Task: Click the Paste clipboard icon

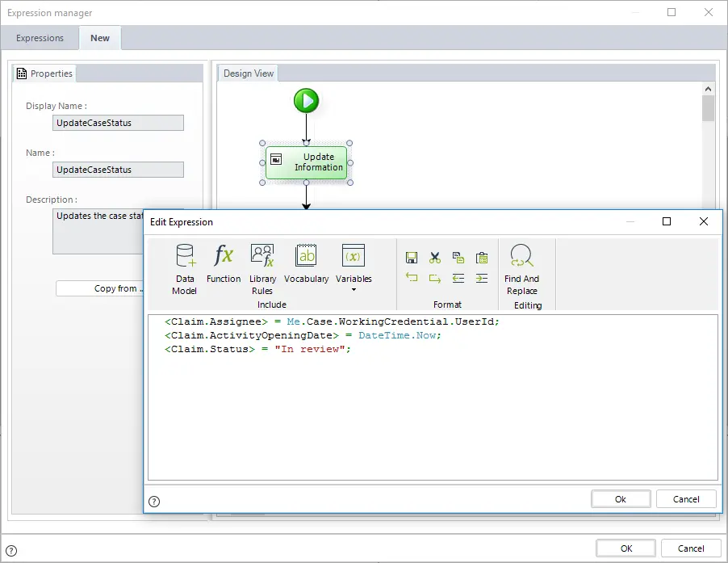Action: [482, 258]
